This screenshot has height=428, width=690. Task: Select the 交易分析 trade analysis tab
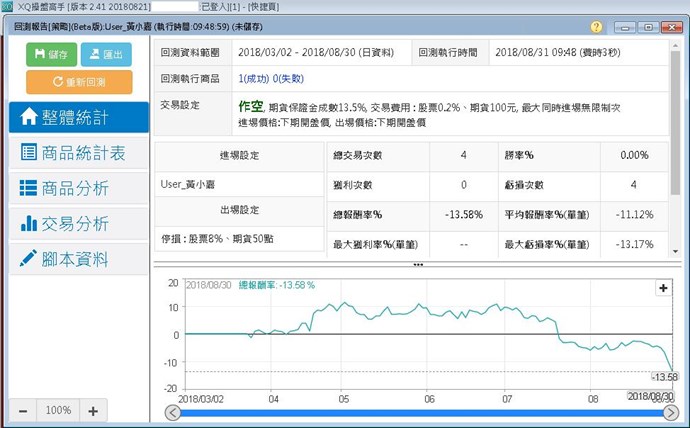pos(76,223)
